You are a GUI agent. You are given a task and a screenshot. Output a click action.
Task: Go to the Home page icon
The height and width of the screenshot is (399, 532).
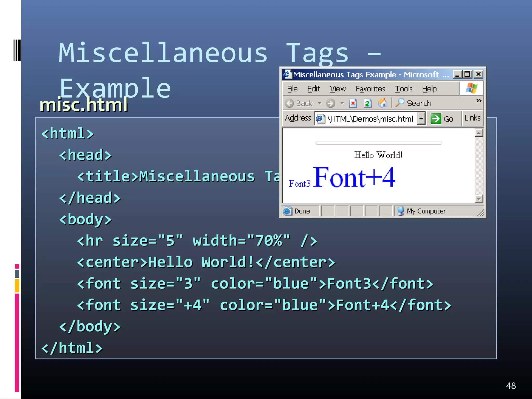[382, 103]
